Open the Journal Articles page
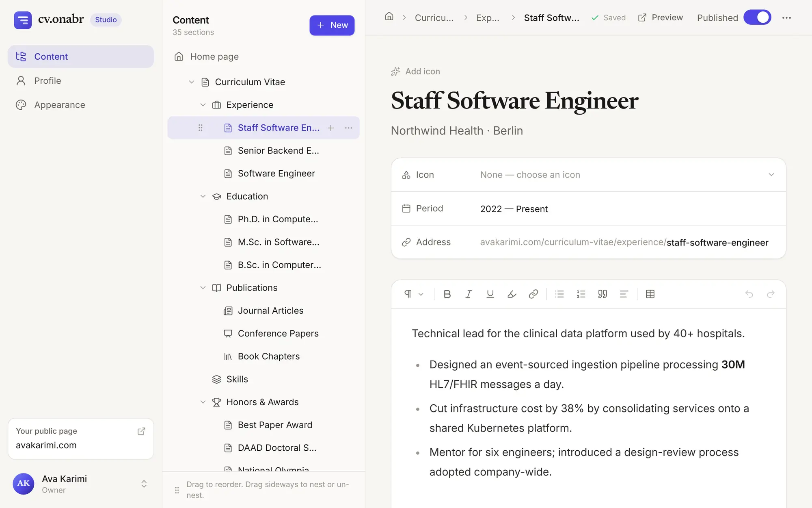This screenshot has height=508, width=812. (263, 310)
